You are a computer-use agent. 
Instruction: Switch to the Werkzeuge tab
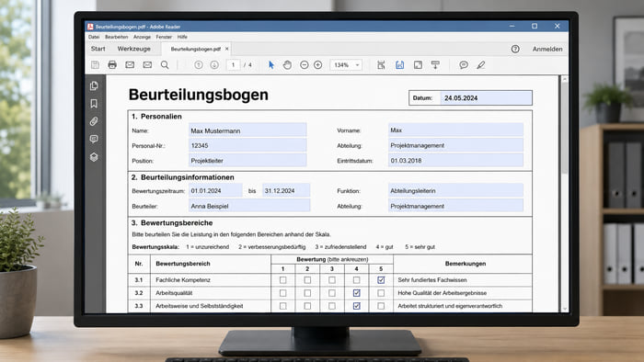pyautogui.click(x=134, y=49)
